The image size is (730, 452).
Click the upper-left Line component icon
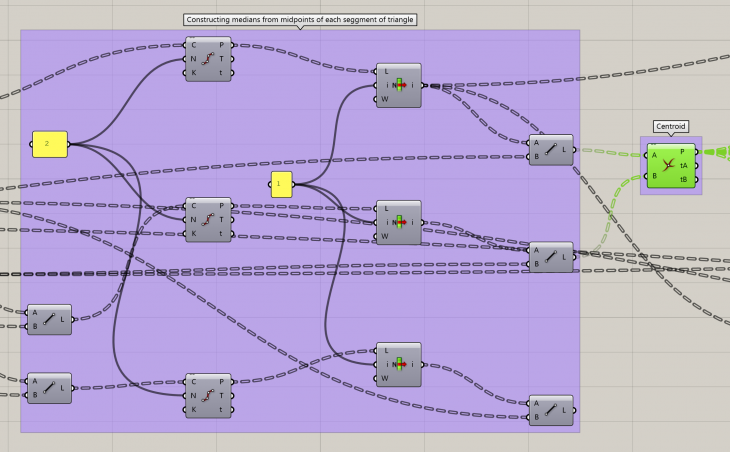click(x=49, y=319)
